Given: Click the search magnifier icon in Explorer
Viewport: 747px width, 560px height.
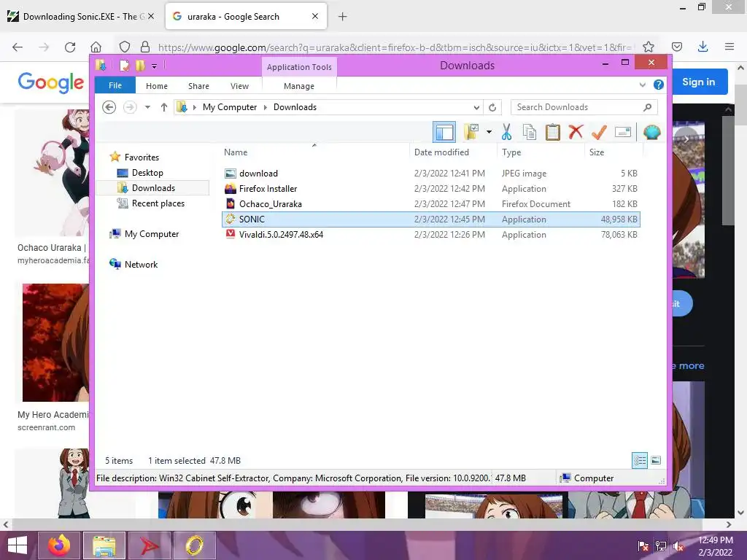Looking at the screenshot, I should [647, 107].
